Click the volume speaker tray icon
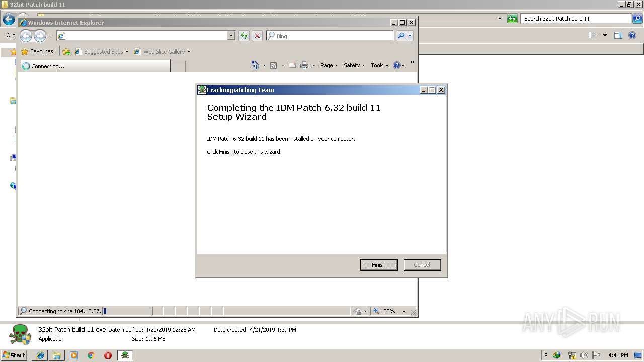Image resolution: width=644 pixels, height=362 pixels. [x=584, y=355]
